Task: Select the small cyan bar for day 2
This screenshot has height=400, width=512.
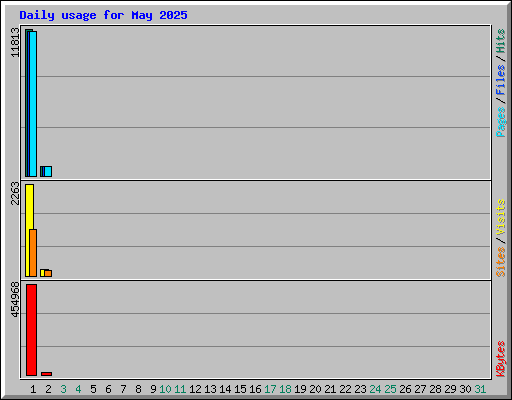Action: point(48,171)
